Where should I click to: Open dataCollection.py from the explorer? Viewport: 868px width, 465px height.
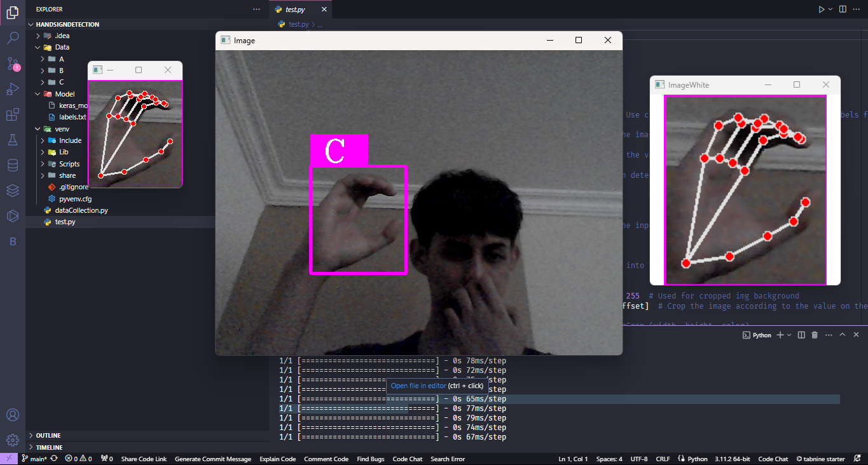[81, 210]
